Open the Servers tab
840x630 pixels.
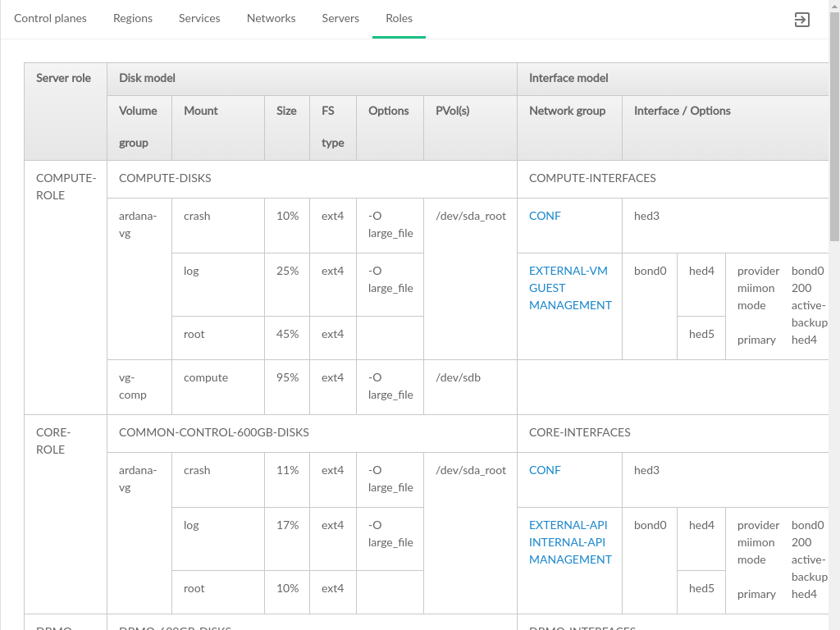coord(340,18)
